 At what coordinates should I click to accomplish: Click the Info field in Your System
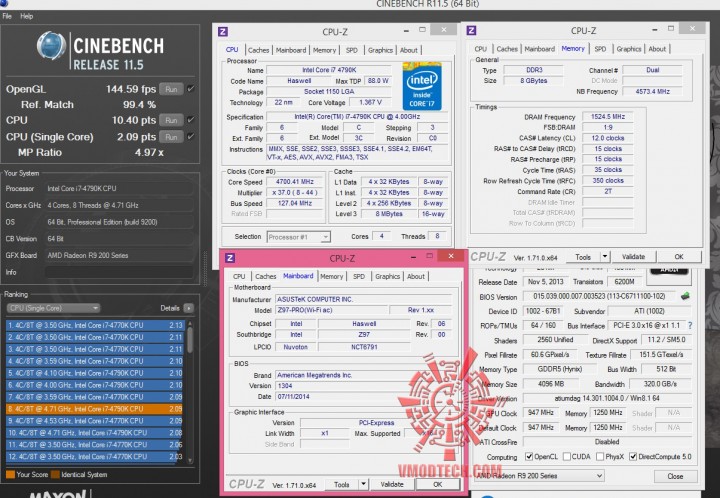pyautogui.click(x=119, y=272)
